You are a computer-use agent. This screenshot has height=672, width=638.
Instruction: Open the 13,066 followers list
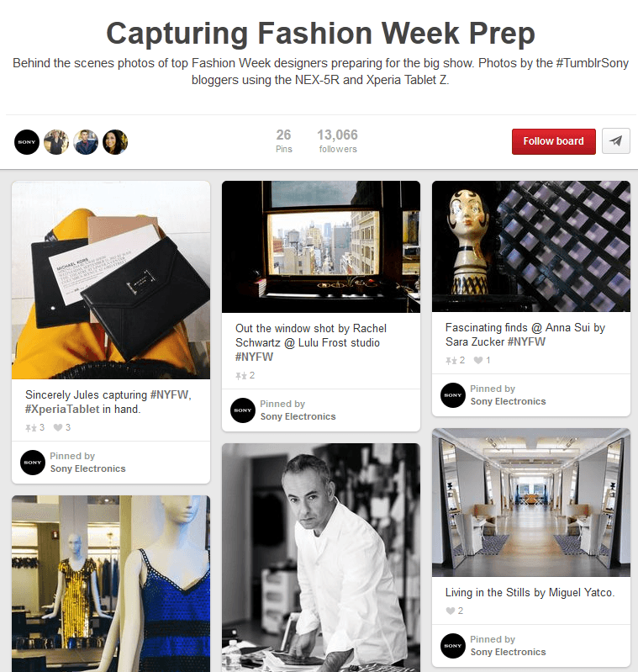337,141
